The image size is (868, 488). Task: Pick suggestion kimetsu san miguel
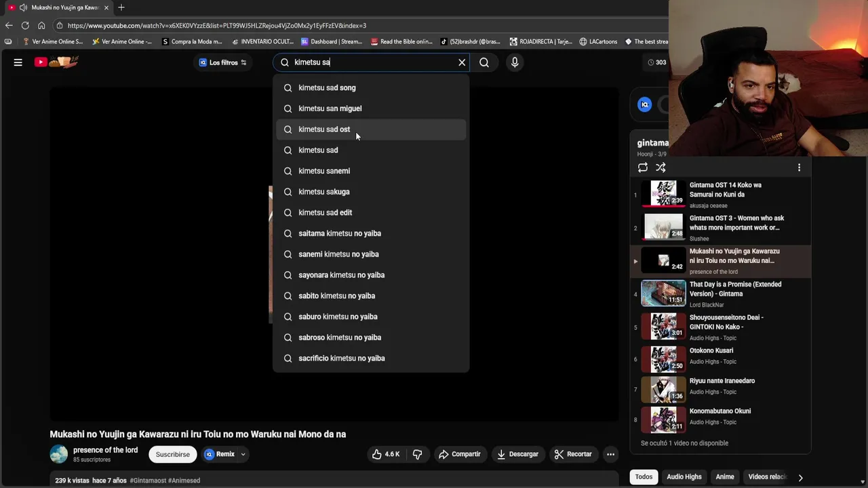371,108
